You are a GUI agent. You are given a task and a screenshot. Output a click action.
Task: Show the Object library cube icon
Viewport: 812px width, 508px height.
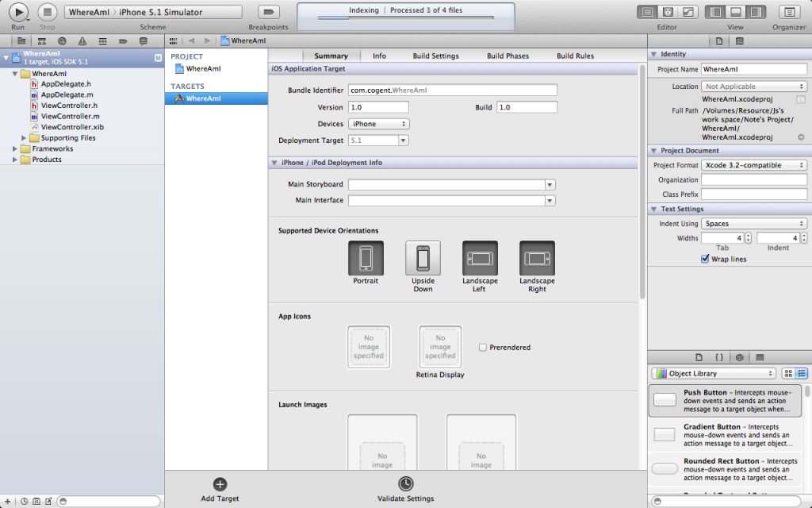[x=740, y=357]
